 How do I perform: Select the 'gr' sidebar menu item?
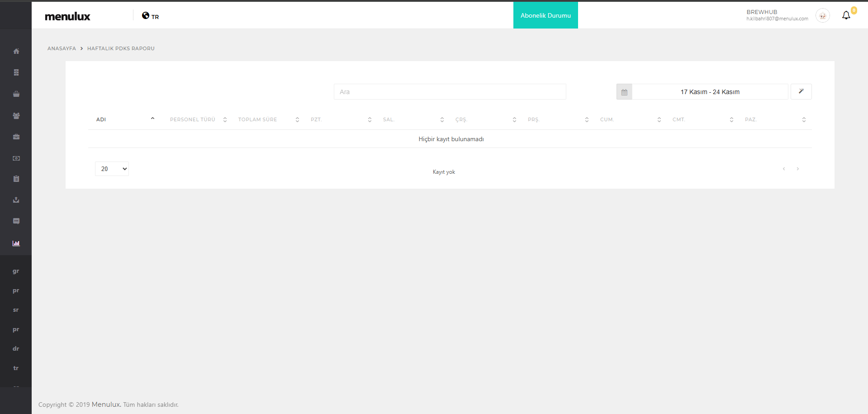(16, 271)
